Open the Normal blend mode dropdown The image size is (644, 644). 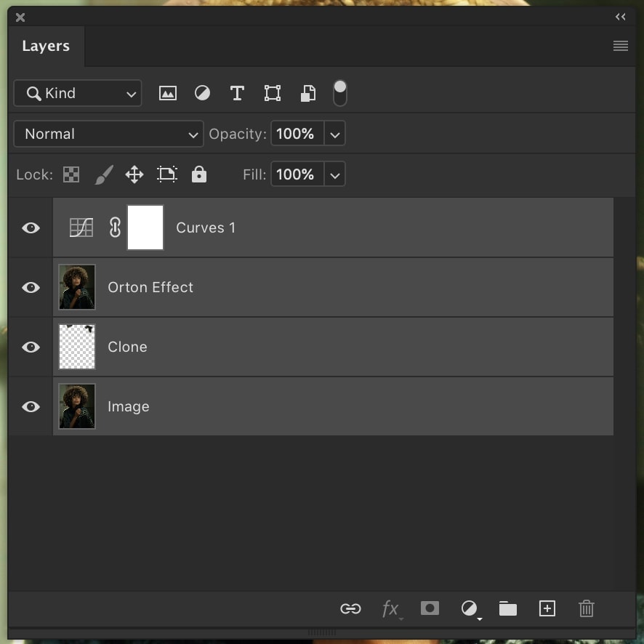[108, 134]
